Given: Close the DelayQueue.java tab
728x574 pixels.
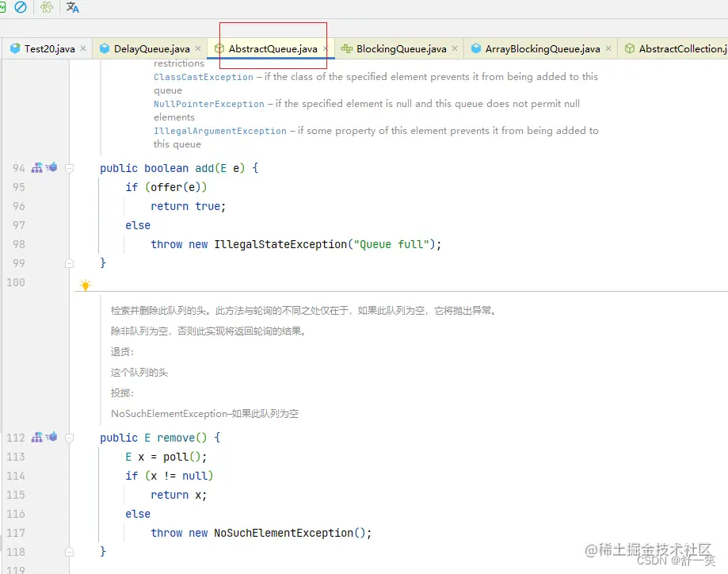Looking at the screenshot, I should click(198, 48).
